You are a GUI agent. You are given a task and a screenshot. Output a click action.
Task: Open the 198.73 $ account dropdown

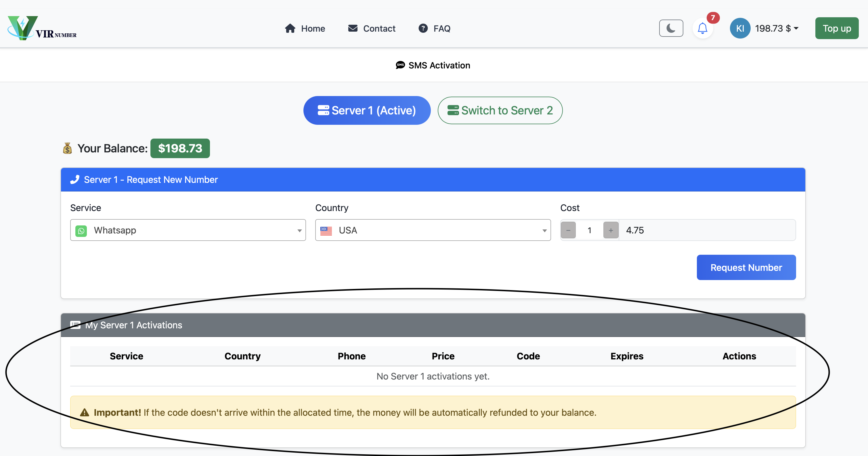(x=776, y=28)
